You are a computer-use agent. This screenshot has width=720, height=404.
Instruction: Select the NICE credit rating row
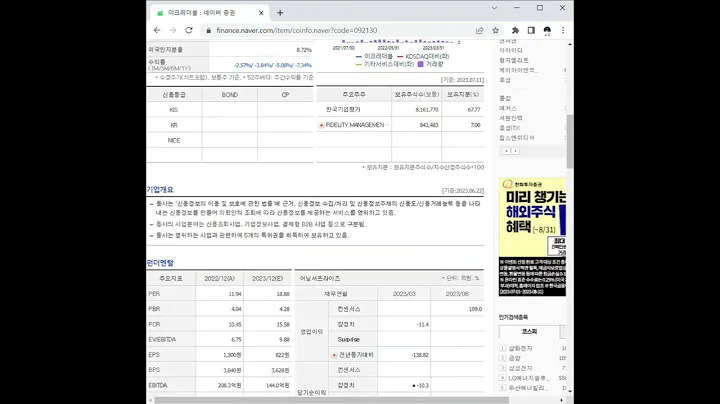(230, 140)
